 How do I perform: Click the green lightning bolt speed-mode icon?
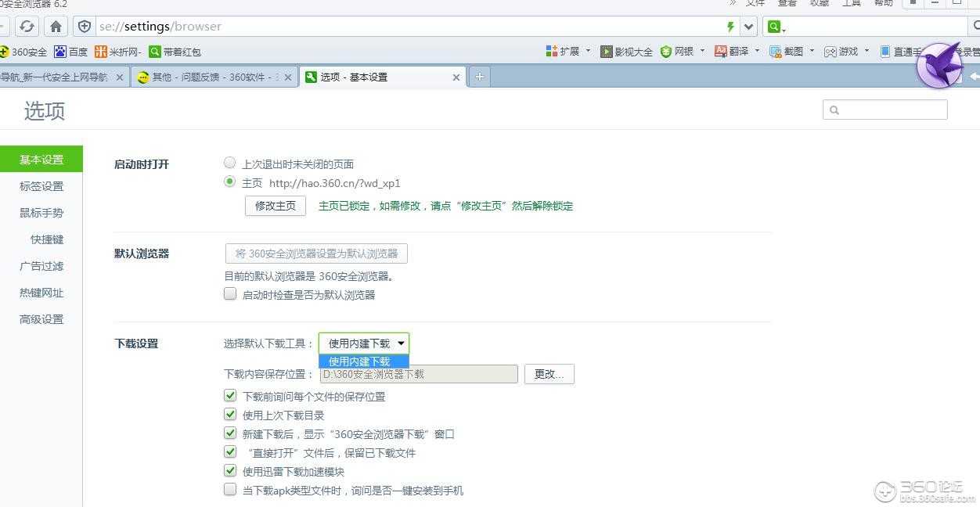pyautogui.click(x=730, y=27)
